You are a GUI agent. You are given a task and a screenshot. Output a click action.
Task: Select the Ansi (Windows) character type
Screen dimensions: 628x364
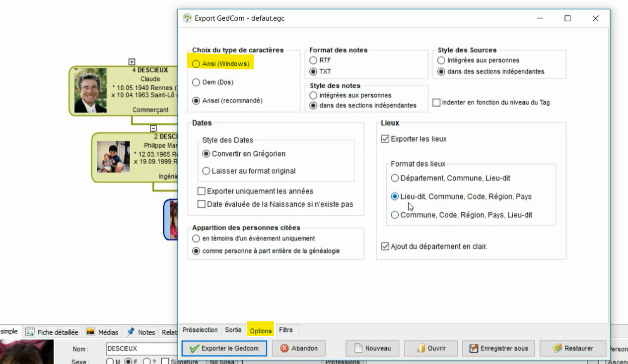[x=196, y=64]
